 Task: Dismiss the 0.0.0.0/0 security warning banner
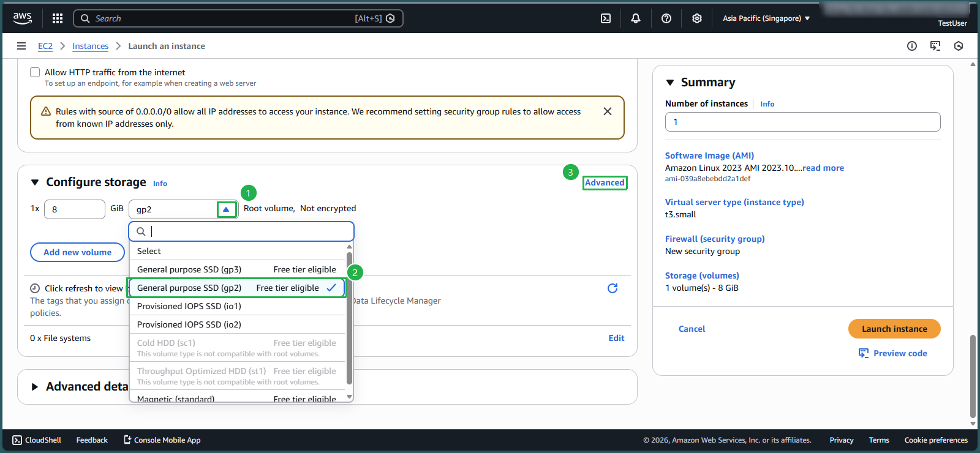(607, 111)
